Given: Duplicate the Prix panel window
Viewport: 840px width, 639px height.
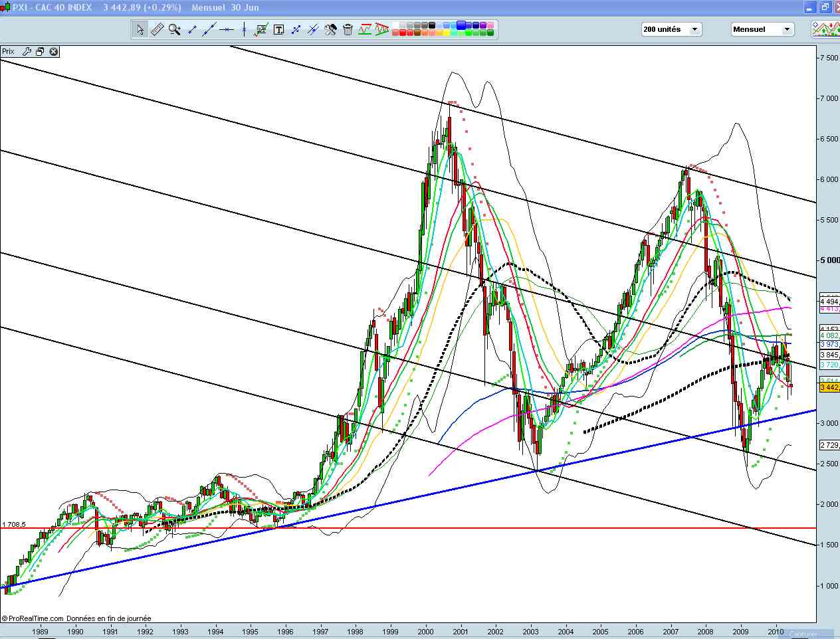Looking at the screenshot, I should [40, 51].
